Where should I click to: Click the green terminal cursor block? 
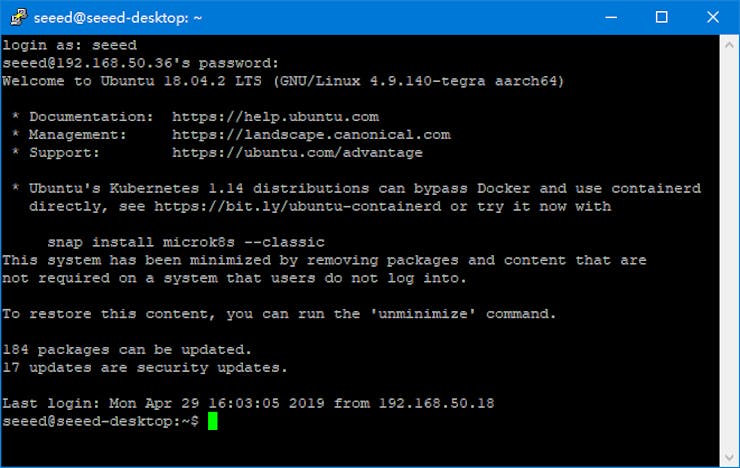click(x=212, y=422)
